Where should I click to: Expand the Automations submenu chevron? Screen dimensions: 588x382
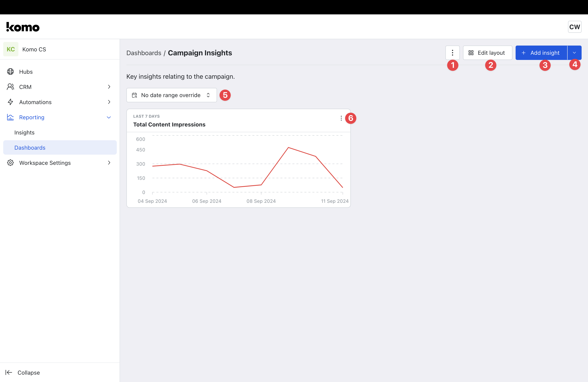[109, 102]
